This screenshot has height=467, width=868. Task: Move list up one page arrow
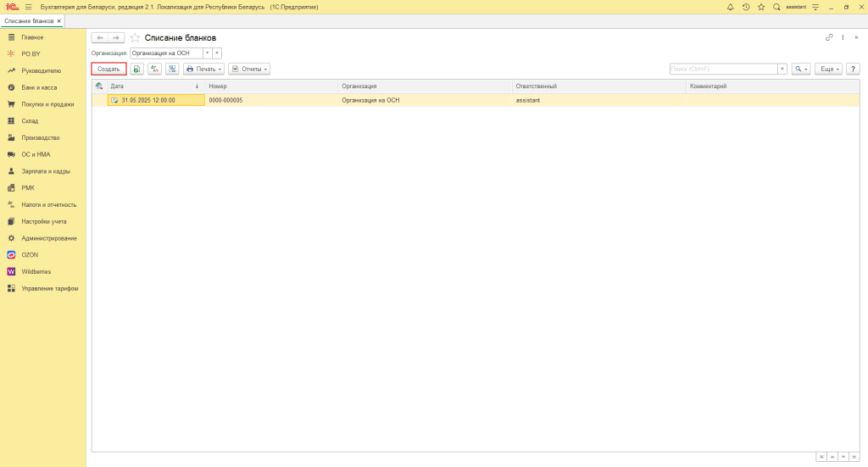[832, 457]
